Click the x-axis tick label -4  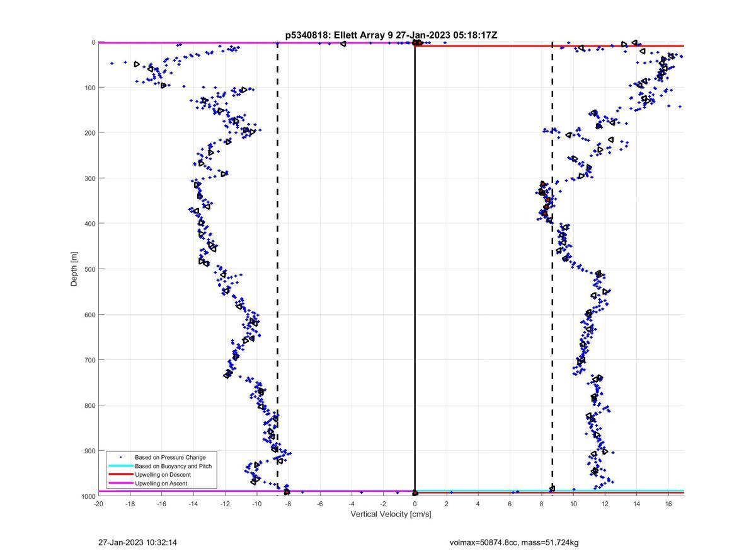coord(352,503)
